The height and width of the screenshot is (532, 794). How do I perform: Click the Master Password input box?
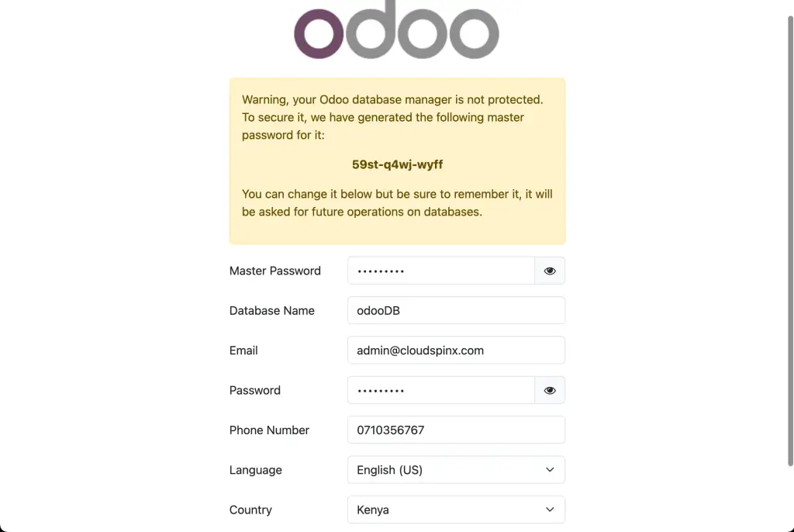click(x=440, y=270)
